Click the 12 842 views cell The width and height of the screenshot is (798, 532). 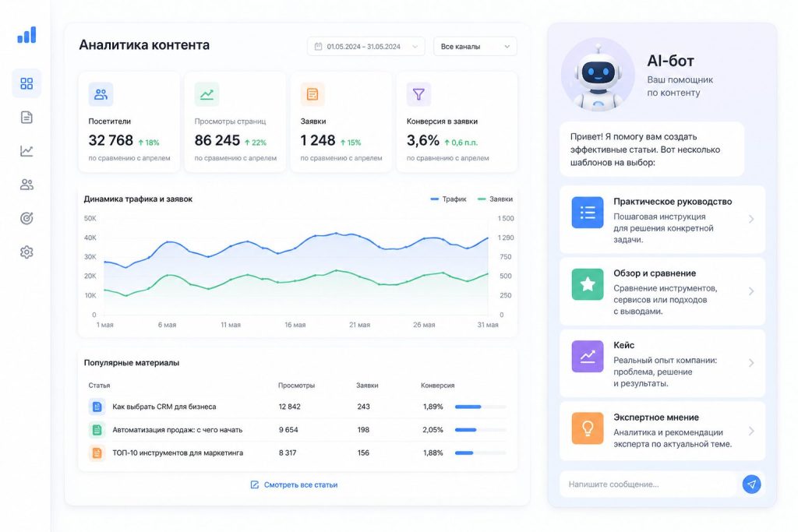point(290,407)
